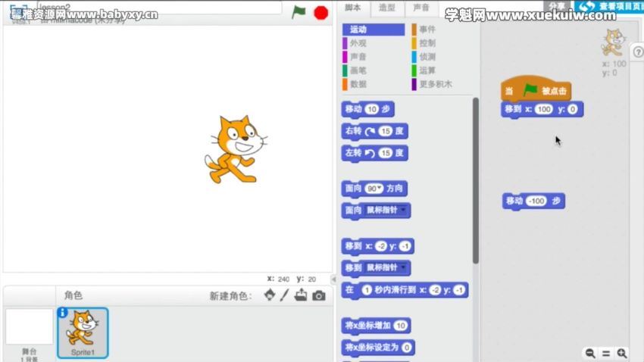
Task: Zoom out the script area
Action: [590, 354]
